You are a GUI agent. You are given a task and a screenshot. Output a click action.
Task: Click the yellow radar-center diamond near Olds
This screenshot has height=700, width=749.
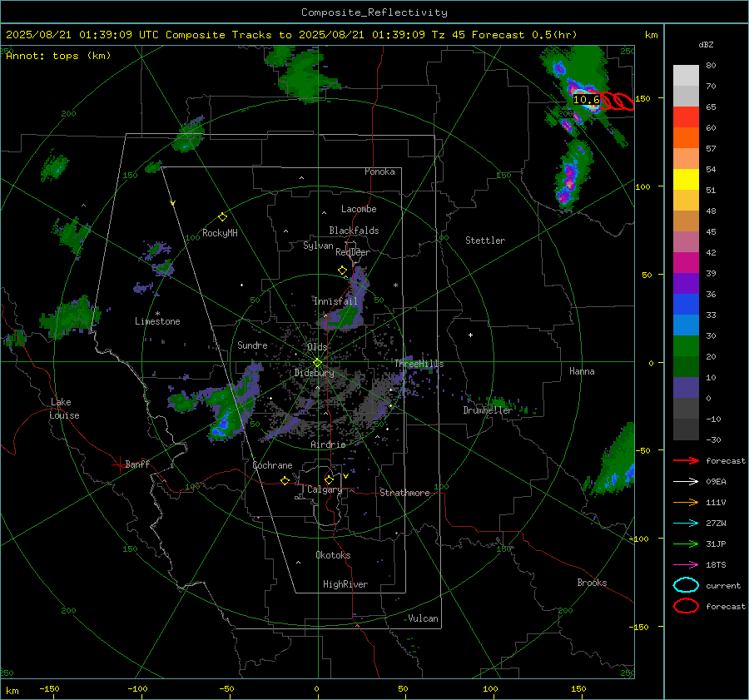click(x=317, y=363)
